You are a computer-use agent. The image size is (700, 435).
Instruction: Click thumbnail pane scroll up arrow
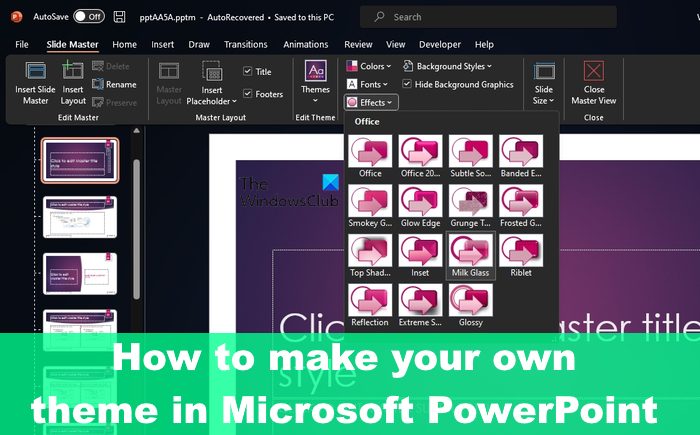coord(137,131)
